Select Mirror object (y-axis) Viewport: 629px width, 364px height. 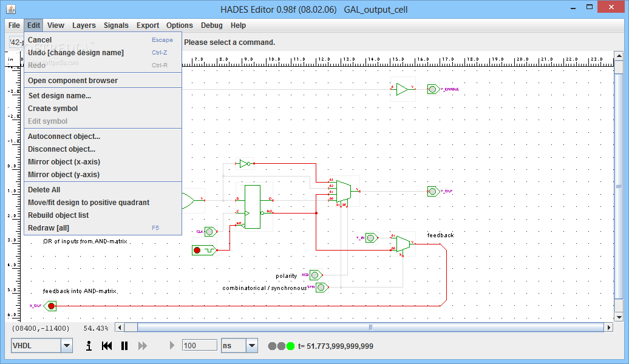click(x=103, y=175)
